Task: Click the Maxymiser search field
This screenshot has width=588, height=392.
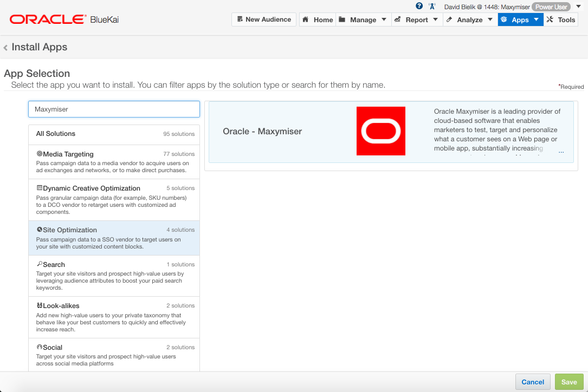Action: (114, 109)
